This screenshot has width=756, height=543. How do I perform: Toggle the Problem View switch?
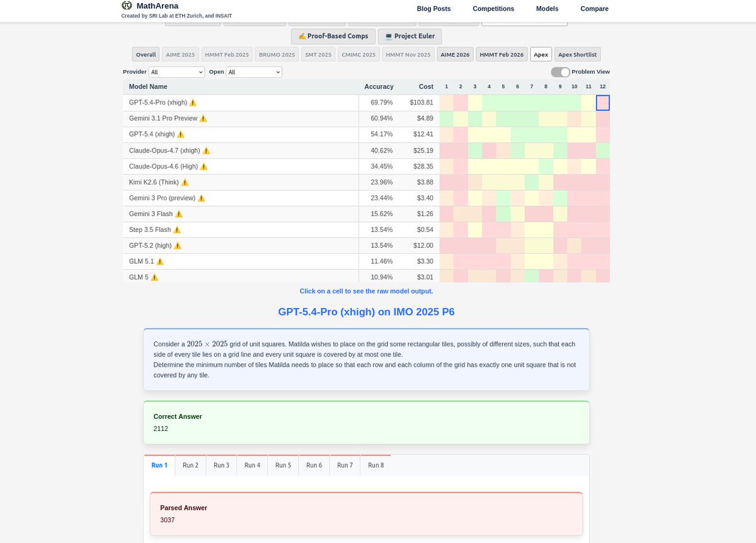pyautogui.click(x=560, y=72)
